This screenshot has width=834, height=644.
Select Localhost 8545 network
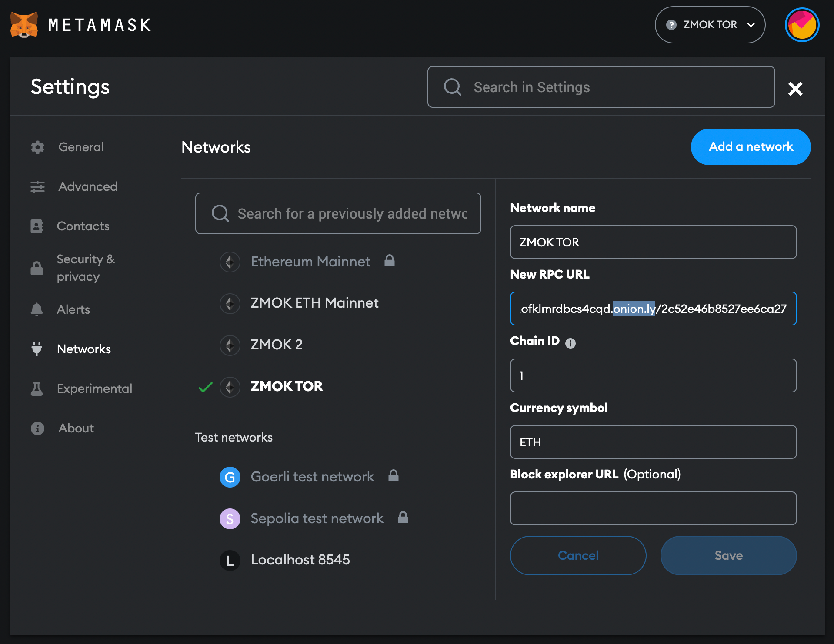coord(300,560)
